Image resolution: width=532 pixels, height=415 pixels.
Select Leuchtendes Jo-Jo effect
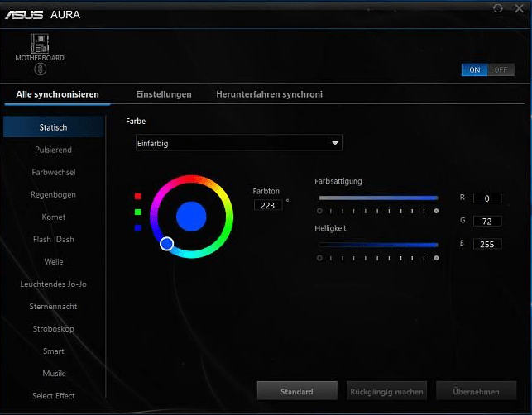tap(53, 284)
